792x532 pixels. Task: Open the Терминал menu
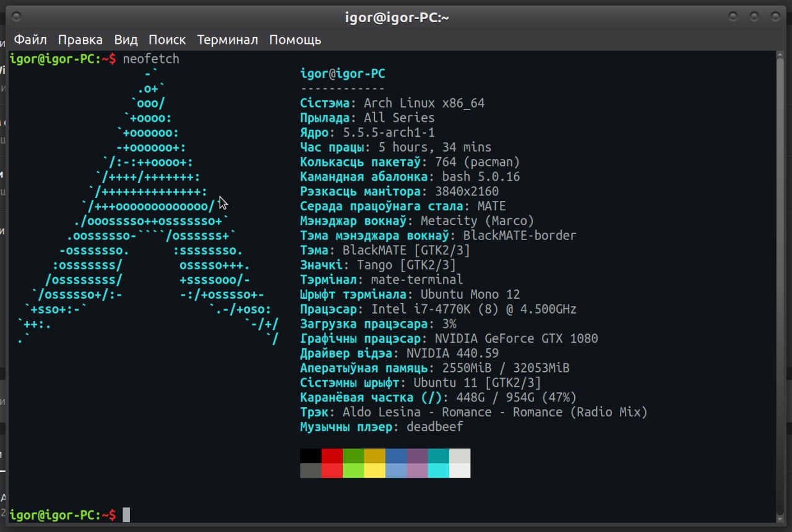pos(228,40)
